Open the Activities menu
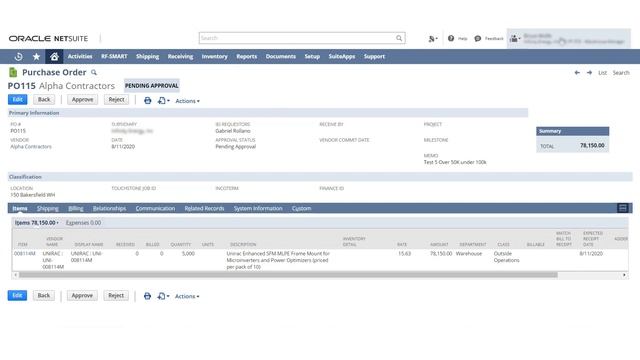This screenshot has height=360, width=640. click(80, 56)
